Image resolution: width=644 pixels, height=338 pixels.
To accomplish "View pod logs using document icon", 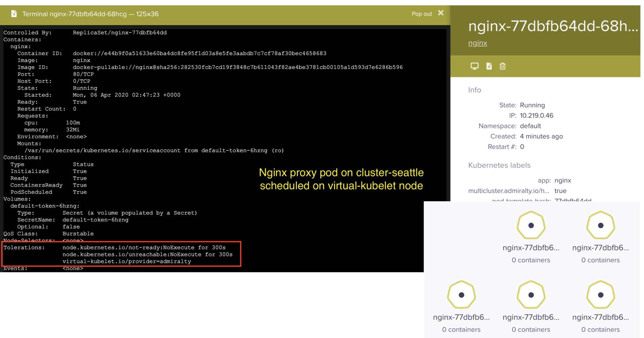I will pyautogui.click(x=489, y=66).
